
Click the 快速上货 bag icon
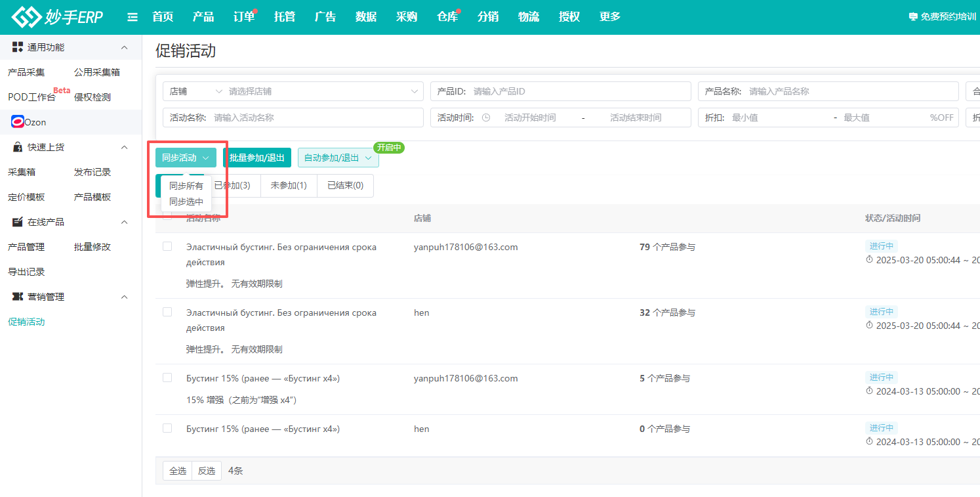pyautogui.click(x=18, y=147)
